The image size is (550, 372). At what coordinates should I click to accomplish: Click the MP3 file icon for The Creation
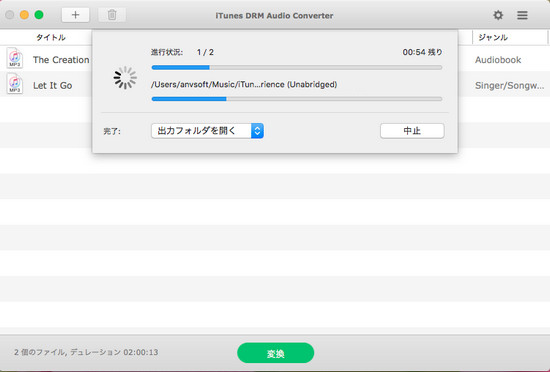15,58
